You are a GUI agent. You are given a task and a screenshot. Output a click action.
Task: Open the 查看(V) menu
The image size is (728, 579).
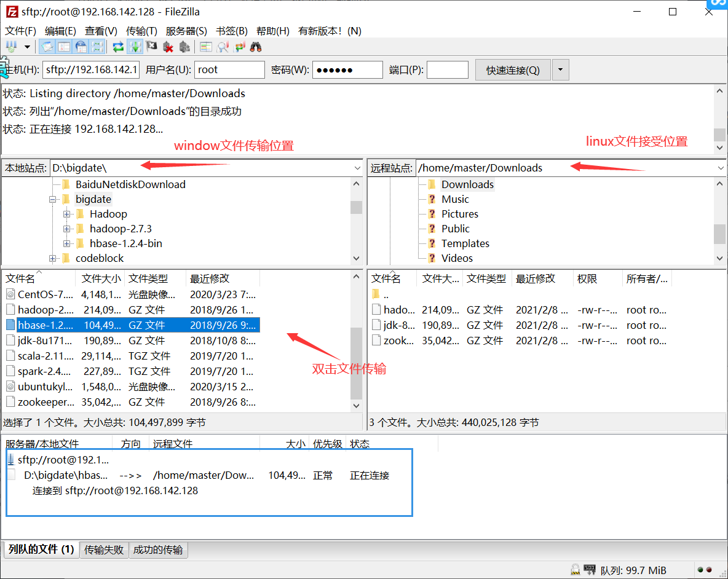[101, 31]
